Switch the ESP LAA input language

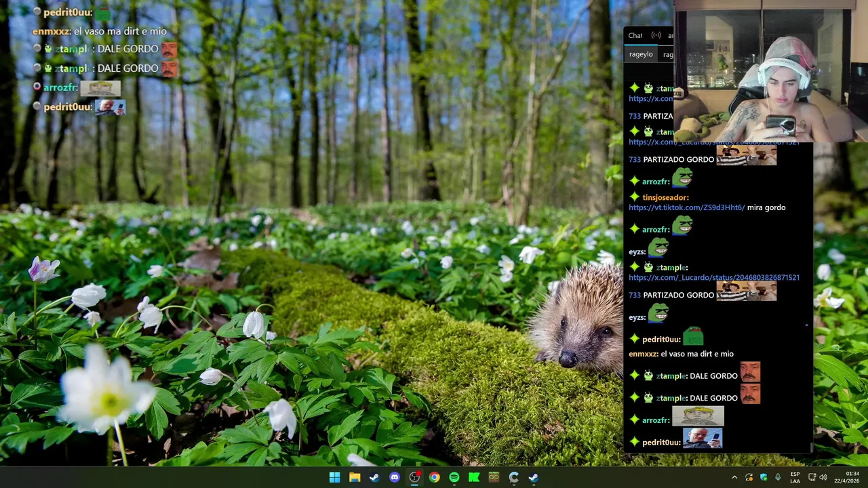[x=795, y=477]
